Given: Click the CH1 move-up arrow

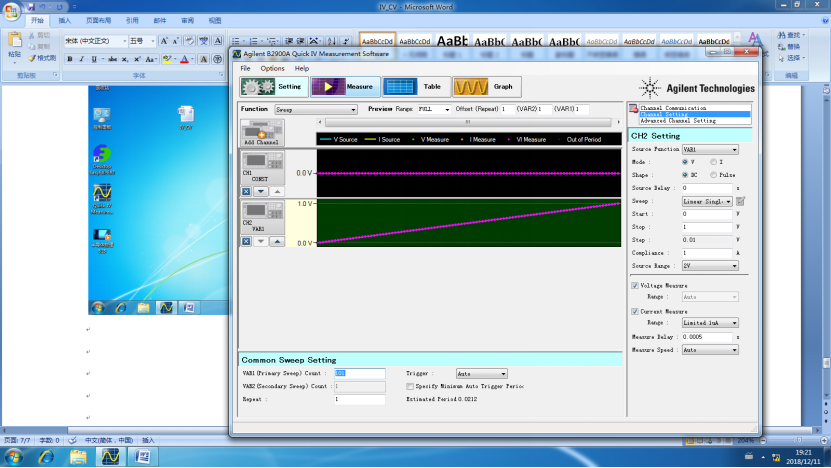Looking at the screenshot, I should pos(277,191).
